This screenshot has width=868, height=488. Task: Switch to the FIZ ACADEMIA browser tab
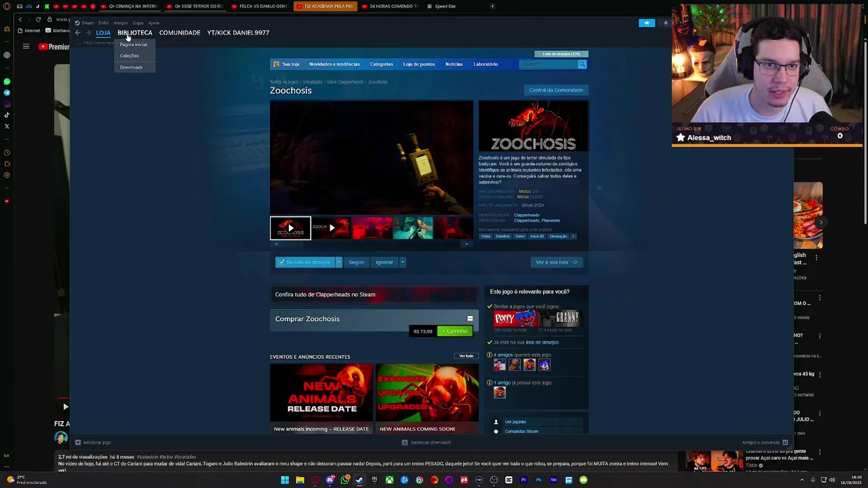point(324,6)
